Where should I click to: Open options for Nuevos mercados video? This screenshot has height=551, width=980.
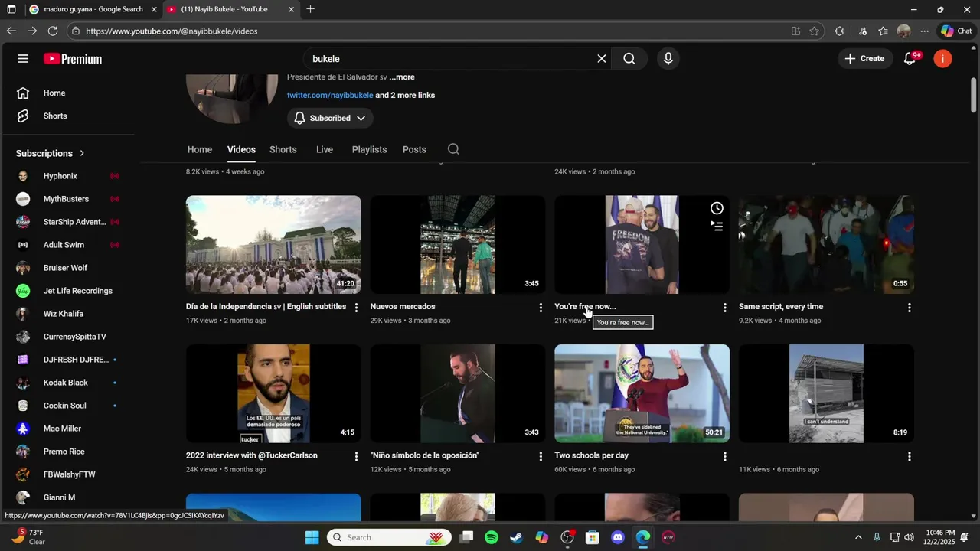pos(541,308)
